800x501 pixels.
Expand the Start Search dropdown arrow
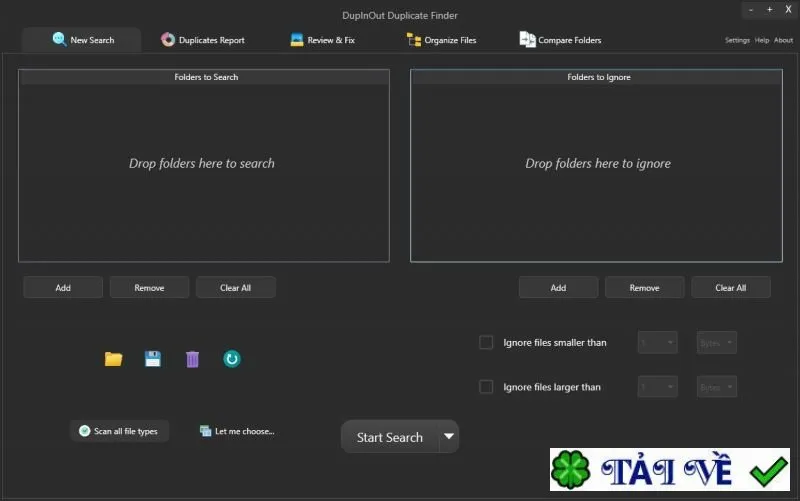[x=449, y=436]
